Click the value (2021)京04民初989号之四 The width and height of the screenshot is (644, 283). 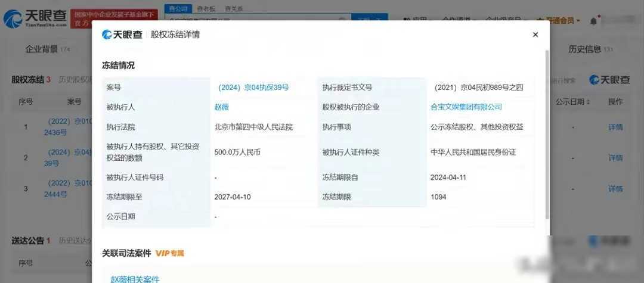[478, 88]
